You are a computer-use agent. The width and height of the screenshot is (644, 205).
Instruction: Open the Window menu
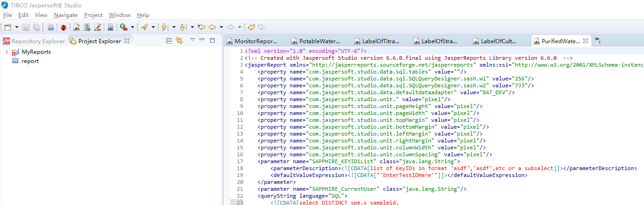tap(120, 15)
